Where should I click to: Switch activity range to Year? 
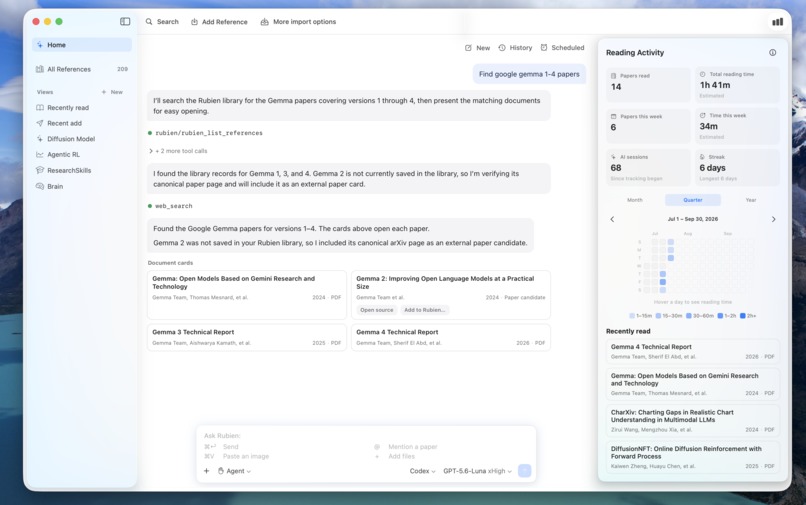tap(751, 200)
